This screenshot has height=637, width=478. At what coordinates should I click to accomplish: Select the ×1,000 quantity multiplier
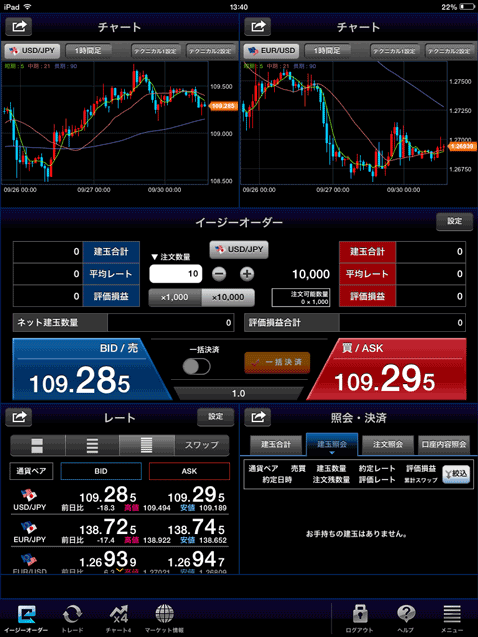(x=175, y=297)
